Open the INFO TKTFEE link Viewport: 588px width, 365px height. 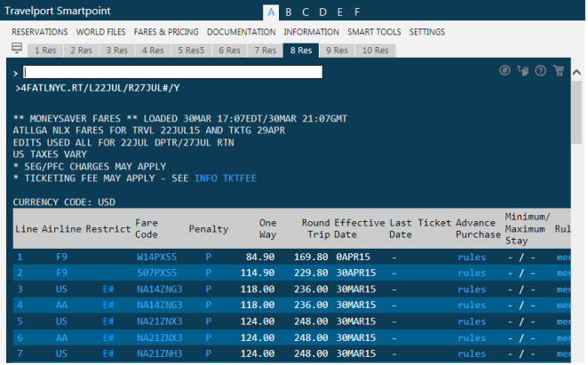[226, 179]
